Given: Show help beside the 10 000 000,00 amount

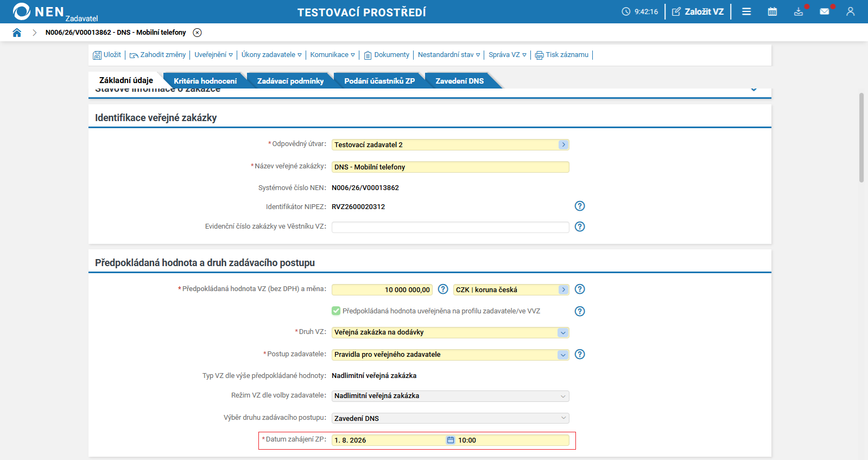Looking at the screenshot, I should click(443, 289).
